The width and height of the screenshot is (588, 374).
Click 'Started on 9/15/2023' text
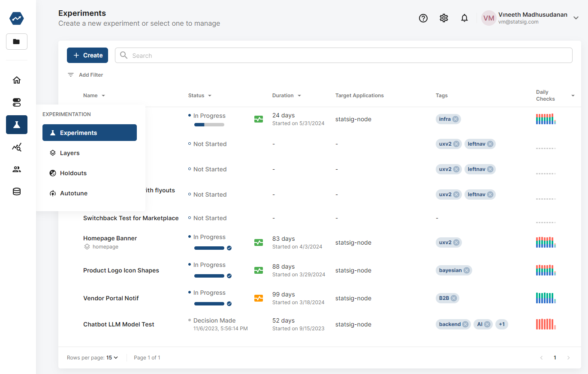point(299,329)
